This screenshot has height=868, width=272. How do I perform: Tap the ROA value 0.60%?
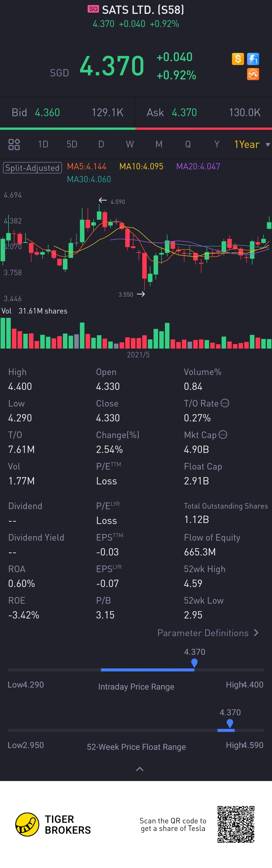point(22,584)
